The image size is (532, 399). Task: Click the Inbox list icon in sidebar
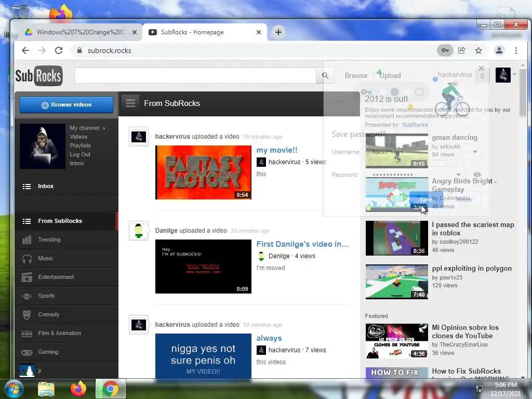point(27,187)
